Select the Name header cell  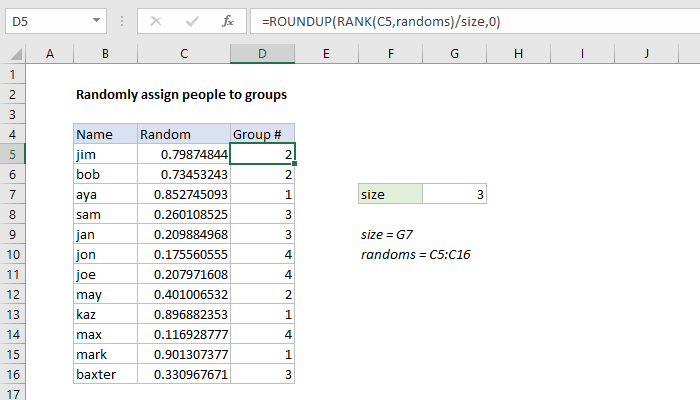point(105,135)
